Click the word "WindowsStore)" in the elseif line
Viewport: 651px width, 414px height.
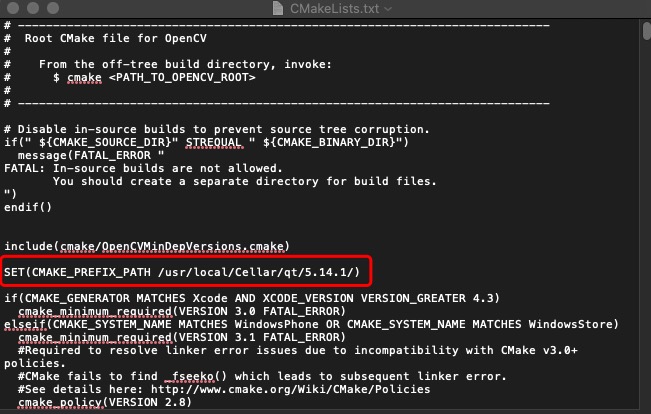pos(574,324)
